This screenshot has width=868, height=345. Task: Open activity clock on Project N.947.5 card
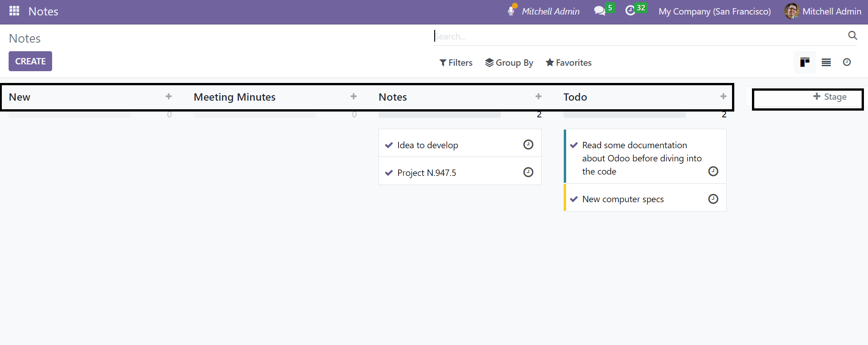[x=529, y=172]
